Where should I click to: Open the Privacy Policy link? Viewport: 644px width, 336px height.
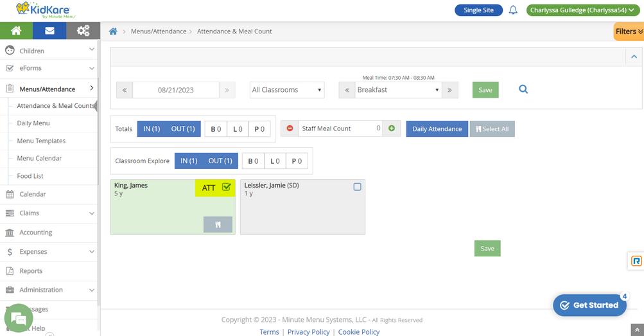(308, 332)
